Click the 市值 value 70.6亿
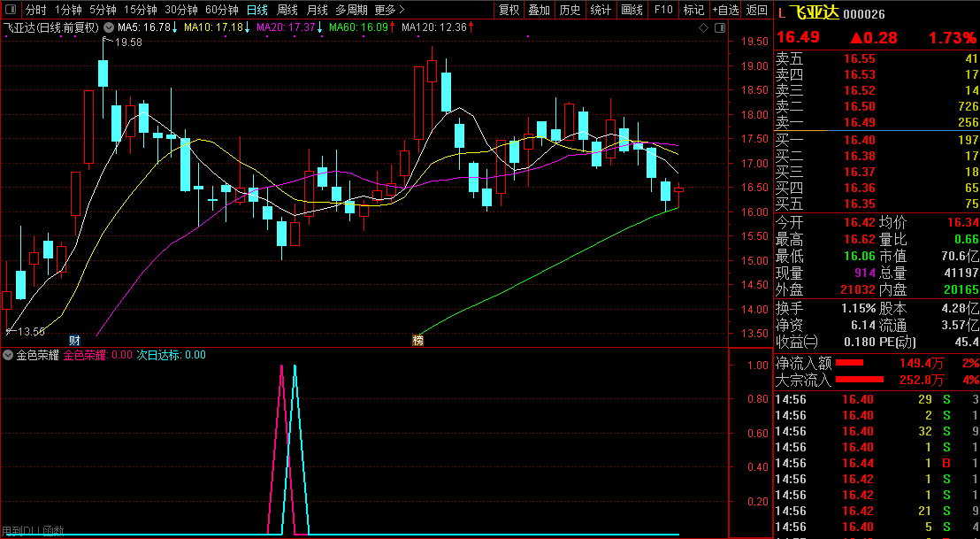Image resolution: width=980 pixels, height=539 pixels. pyautogui.click(x=960, y=257)
